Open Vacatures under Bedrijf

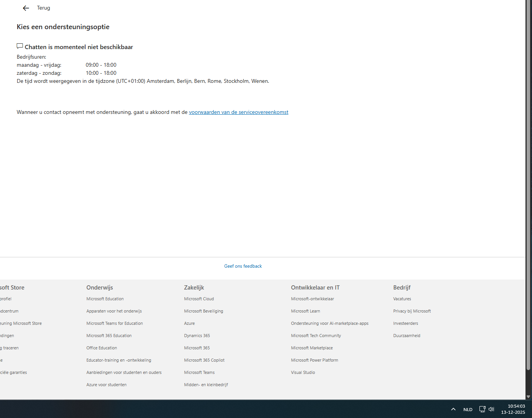click(402, 299)
